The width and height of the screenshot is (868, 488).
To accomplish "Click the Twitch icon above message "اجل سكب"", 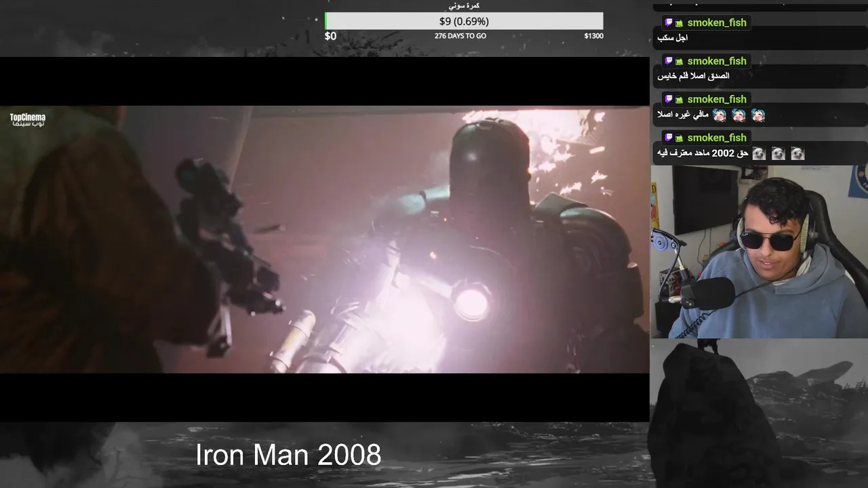I will click(x=669, y=22).
